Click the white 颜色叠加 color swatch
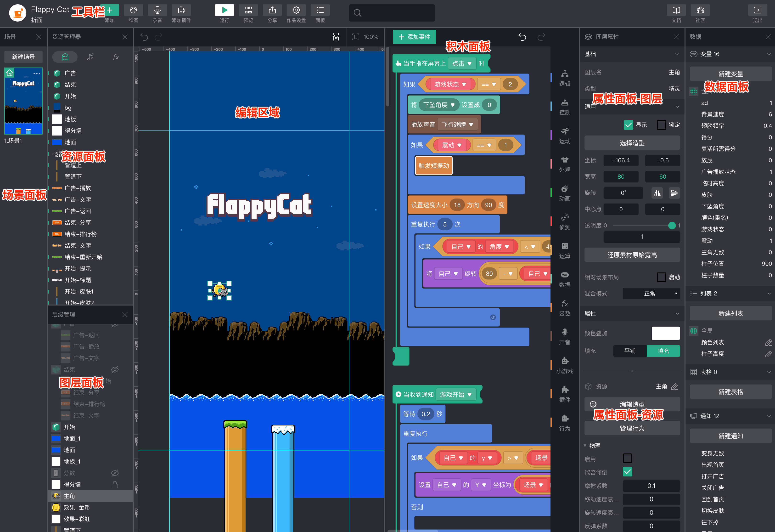 (665, 333)
